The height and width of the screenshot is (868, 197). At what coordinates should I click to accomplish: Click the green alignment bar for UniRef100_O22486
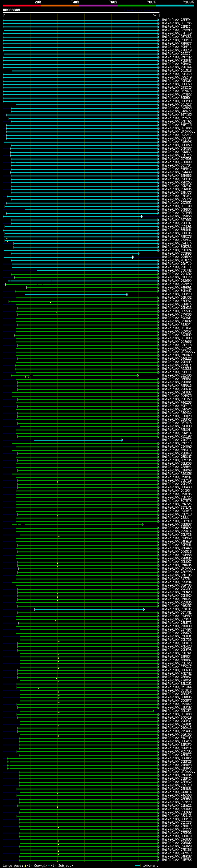(75, 376)
